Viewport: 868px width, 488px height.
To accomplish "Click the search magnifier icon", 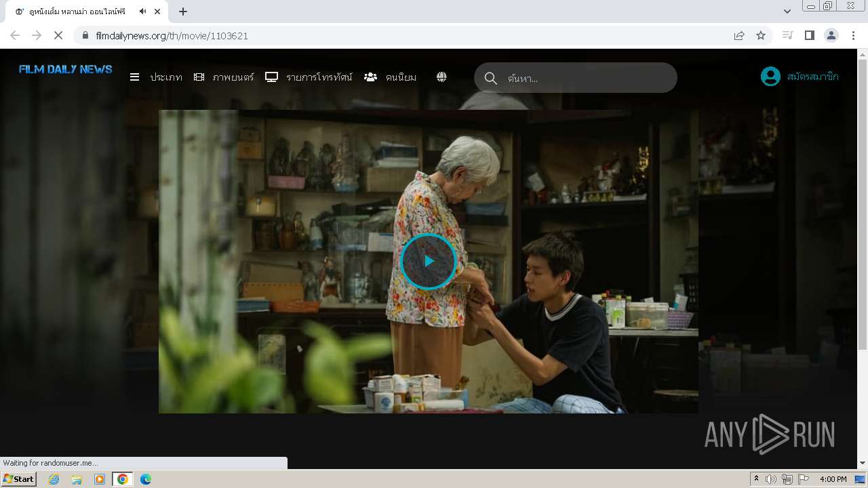I will 491,78.
